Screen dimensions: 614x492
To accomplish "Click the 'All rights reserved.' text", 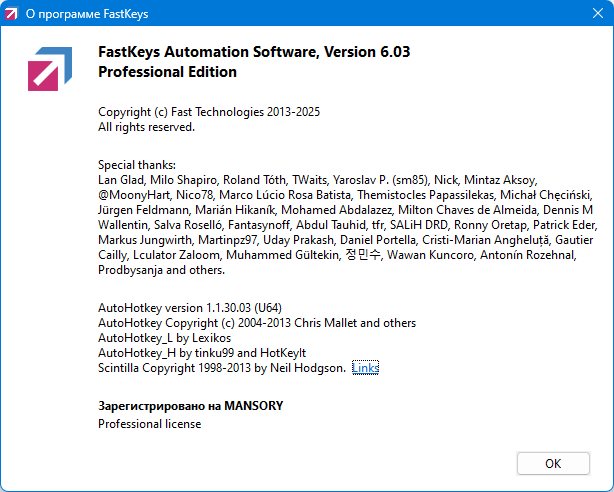I will click(146, 127).
